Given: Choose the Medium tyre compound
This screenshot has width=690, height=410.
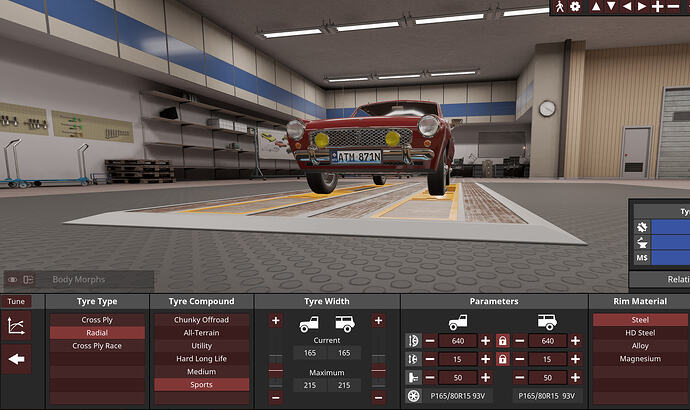Looking at the screenshot, I should click(x=202, y=372).
